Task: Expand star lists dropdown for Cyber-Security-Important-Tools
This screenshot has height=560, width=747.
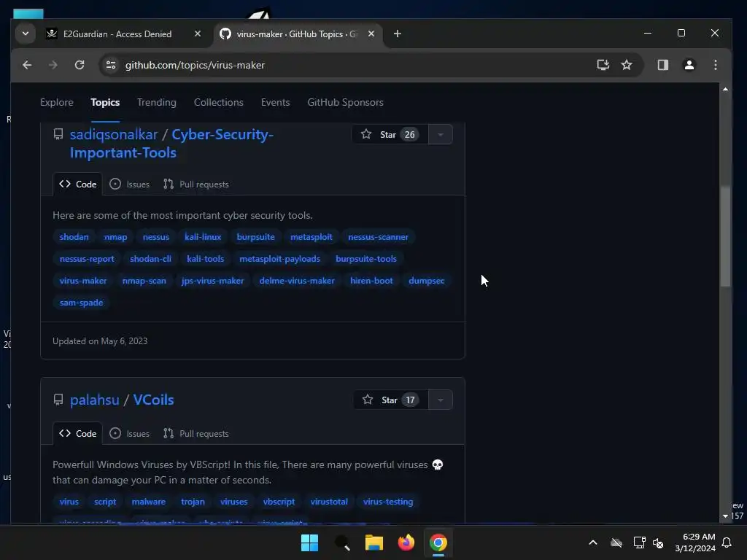Action: [x=440, y=135]
